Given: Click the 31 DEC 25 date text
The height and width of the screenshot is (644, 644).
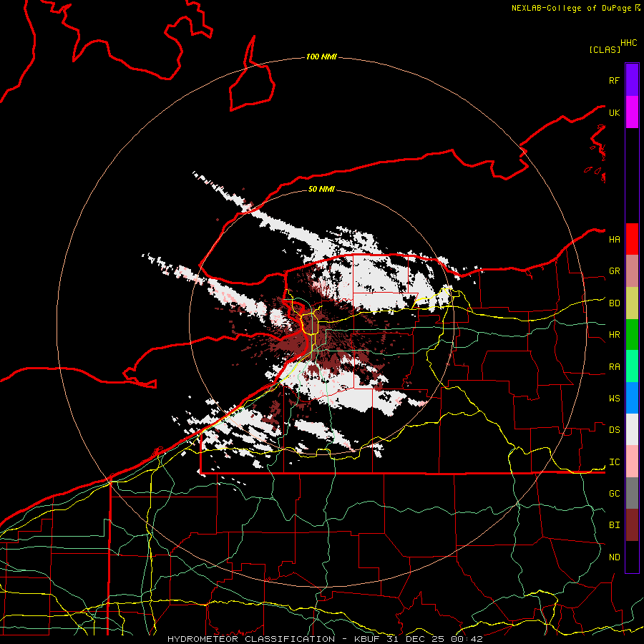Looking at the screenshot, I should 417,639.
